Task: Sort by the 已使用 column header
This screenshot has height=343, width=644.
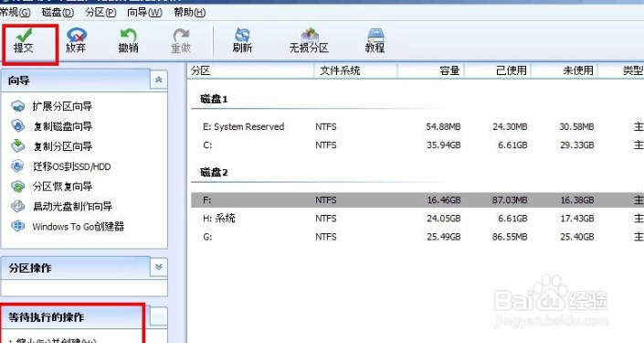Action: (x=498, y=70)
